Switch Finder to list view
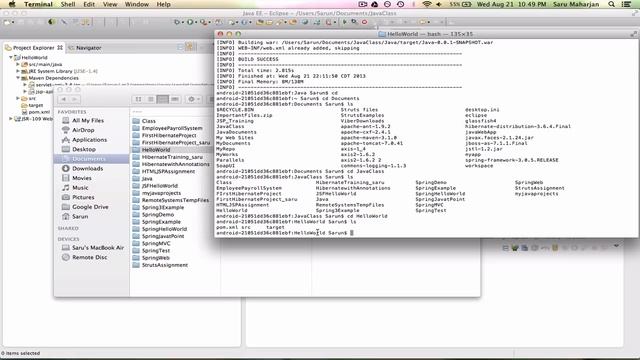Viewport: 640px width, 360px height. [x=151, y=99]
